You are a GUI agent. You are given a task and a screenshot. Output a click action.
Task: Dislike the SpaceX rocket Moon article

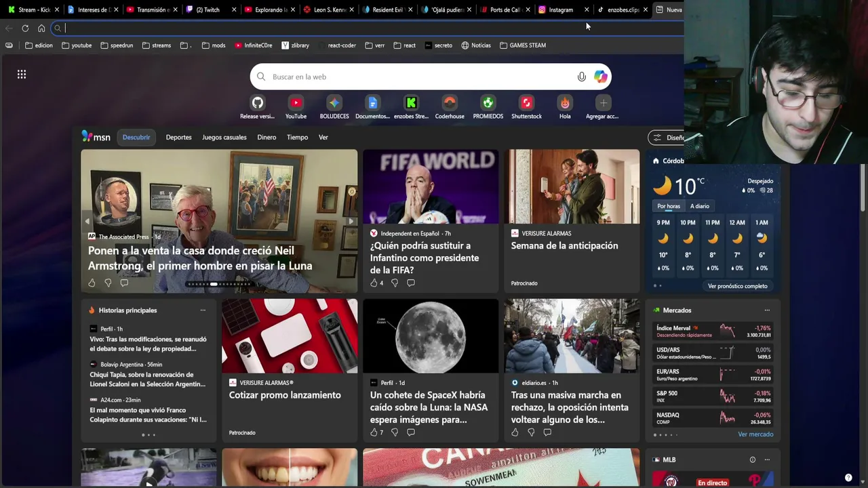(x=395, y=432)
